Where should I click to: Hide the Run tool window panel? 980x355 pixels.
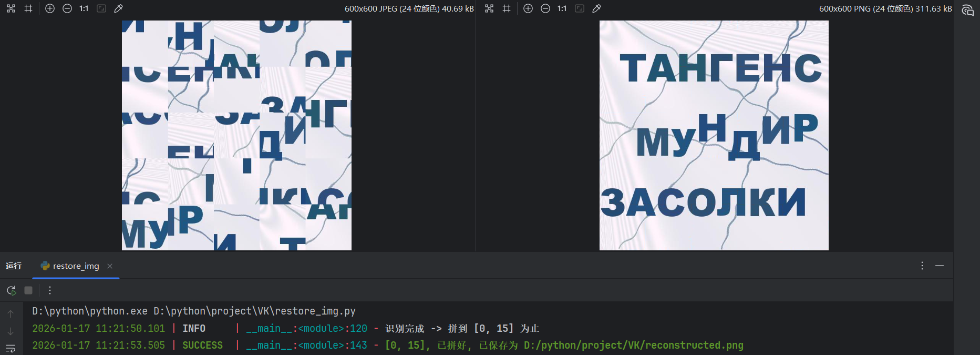click(x=940, y=266)
